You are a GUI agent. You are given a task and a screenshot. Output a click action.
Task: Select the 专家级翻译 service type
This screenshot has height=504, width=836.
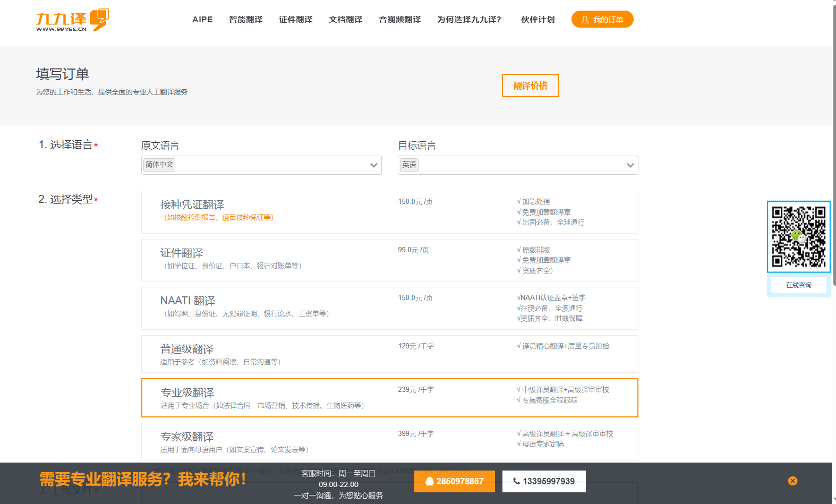tap(389, 441)
